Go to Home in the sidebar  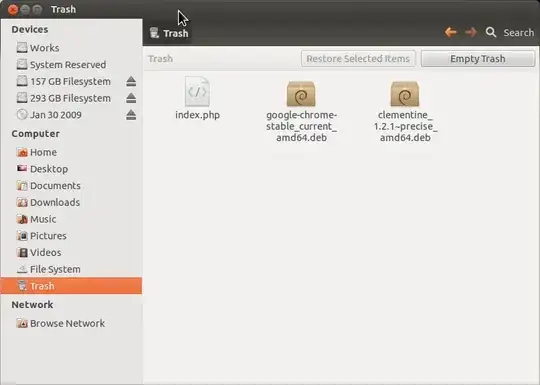[71, 152]
